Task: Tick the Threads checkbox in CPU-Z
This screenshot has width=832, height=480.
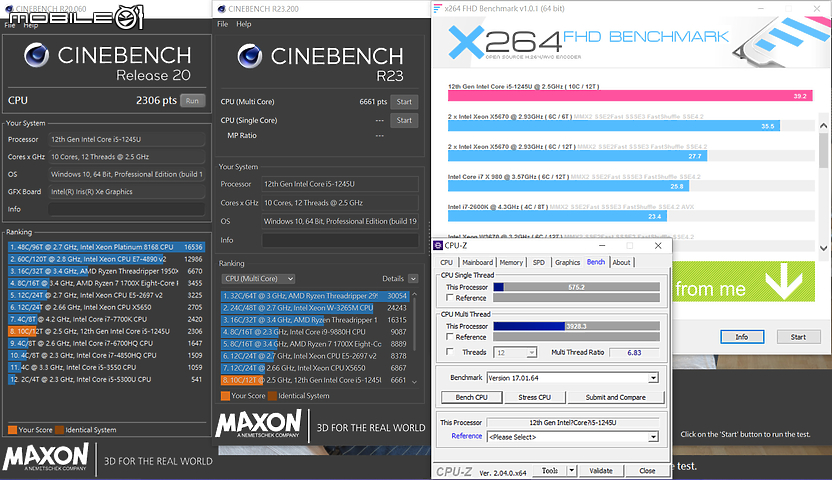Action: click(x=449, y=352)
